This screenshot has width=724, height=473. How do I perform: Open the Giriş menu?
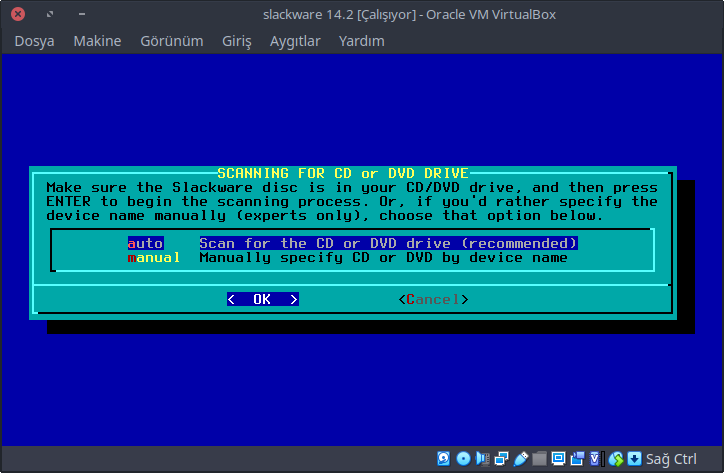point(237,41)
